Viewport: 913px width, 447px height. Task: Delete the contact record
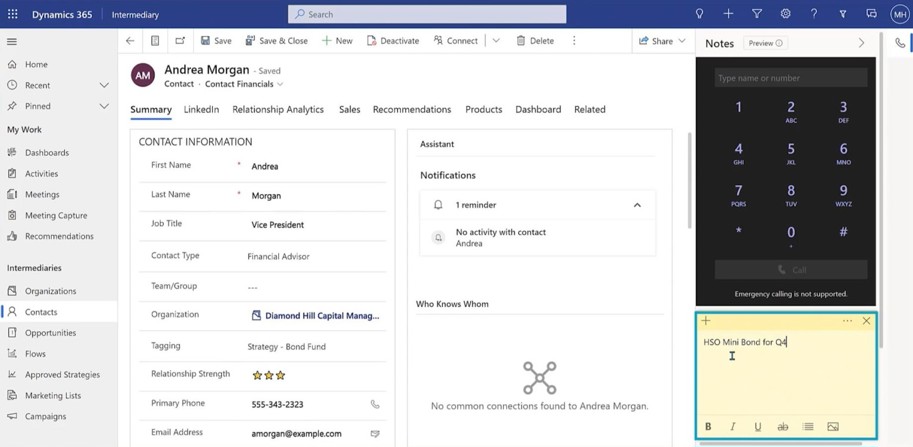535,41
